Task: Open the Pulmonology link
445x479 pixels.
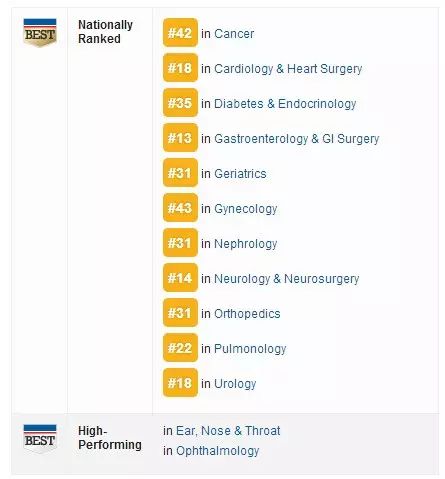Action: click(250, 349)
